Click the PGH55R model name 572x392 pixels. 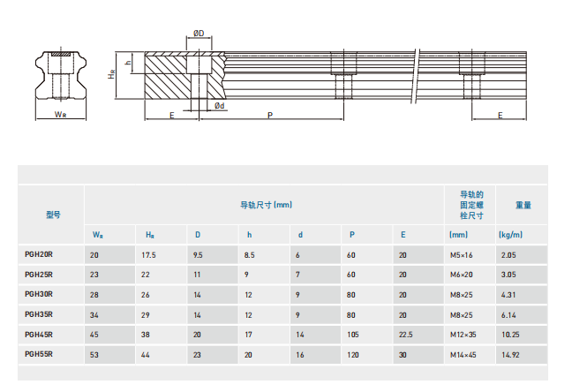click(39, 354)
